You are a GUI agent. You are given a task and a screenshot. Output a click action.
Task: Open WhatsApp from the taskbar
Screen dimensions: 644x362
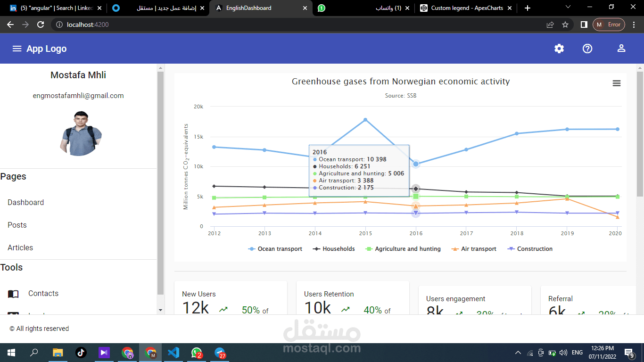tap(197, 352)
